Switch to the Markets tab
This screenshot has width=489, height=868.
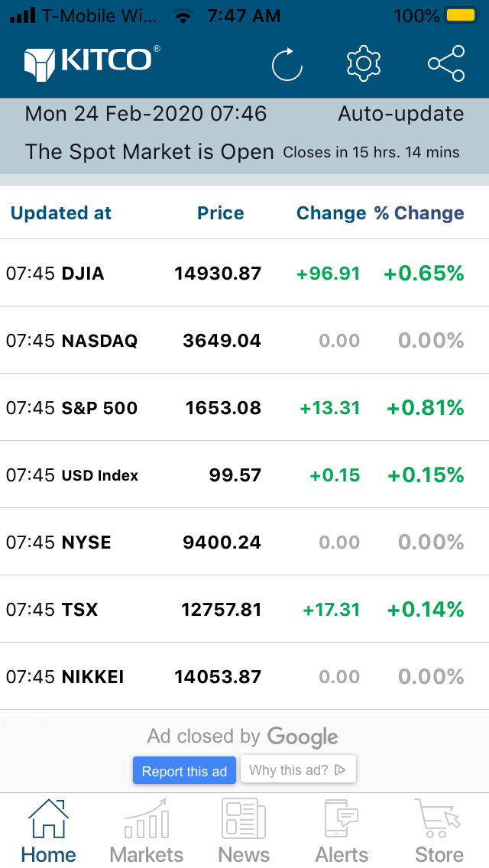(146, 831)
